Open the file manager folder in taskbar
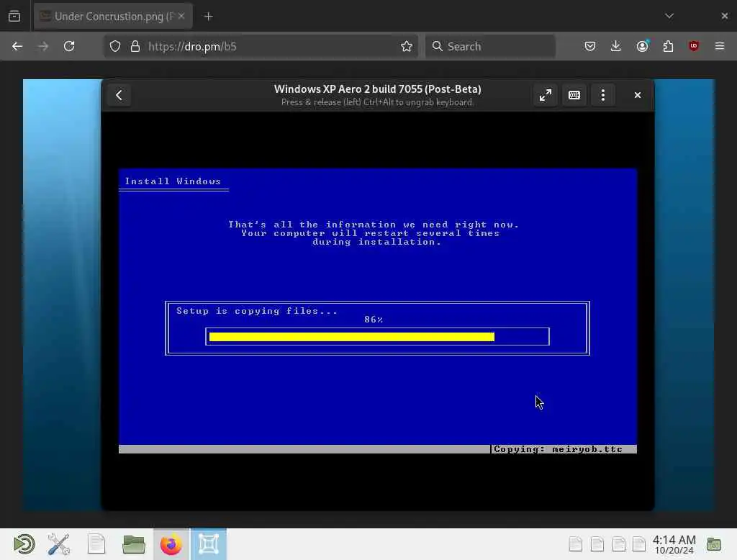The width and height of the screenshot is (737, 560). point(133,544)
